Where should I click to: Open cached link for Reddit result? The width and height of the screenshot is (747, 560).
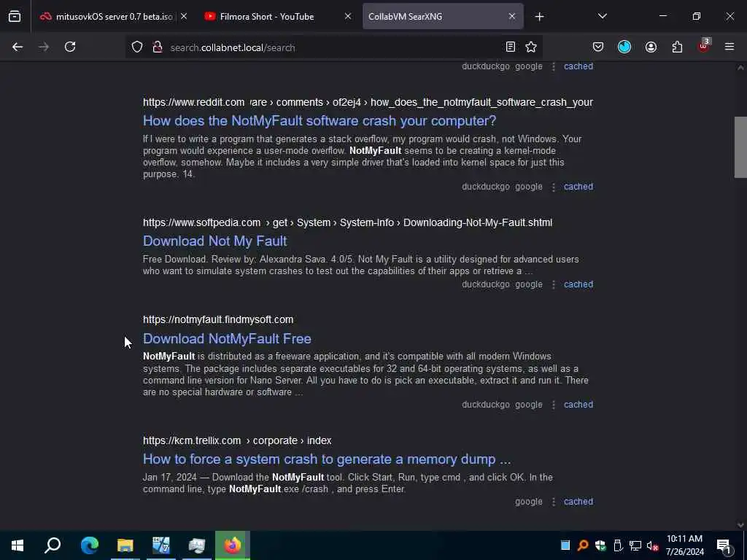click(x=578, y=187)
